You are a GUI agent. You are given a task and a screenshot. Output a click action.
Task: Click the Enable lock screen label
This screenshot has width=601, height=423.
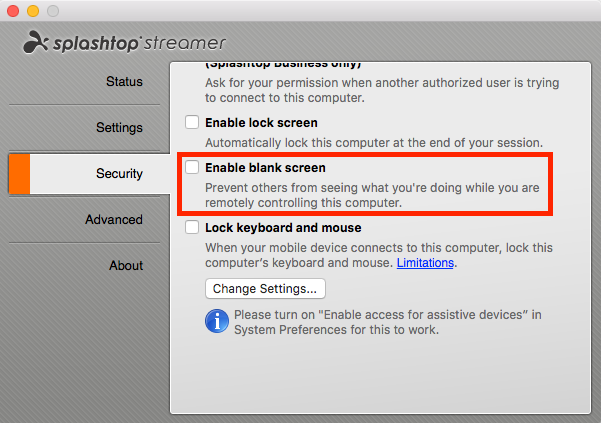coord(261,123)
